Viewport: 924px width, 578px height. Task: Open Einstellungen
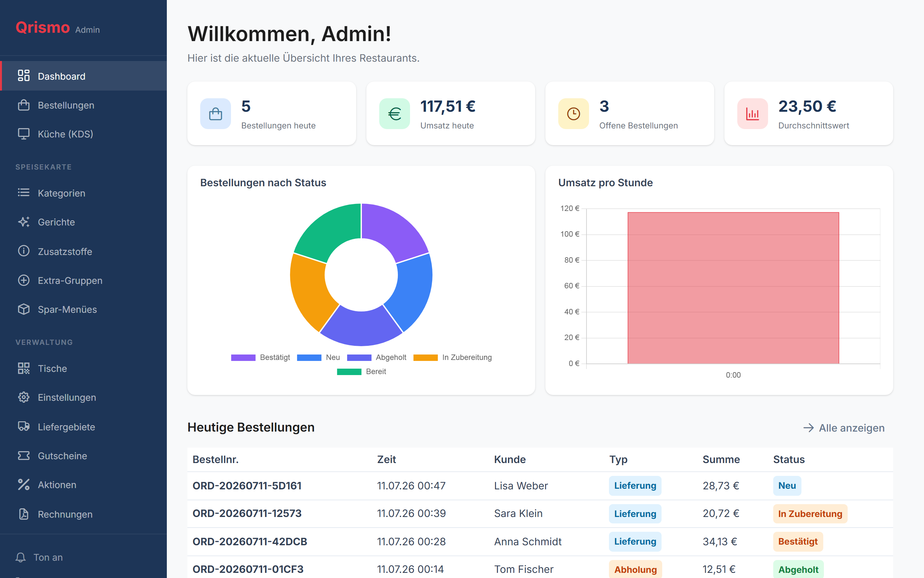point(83,398)
